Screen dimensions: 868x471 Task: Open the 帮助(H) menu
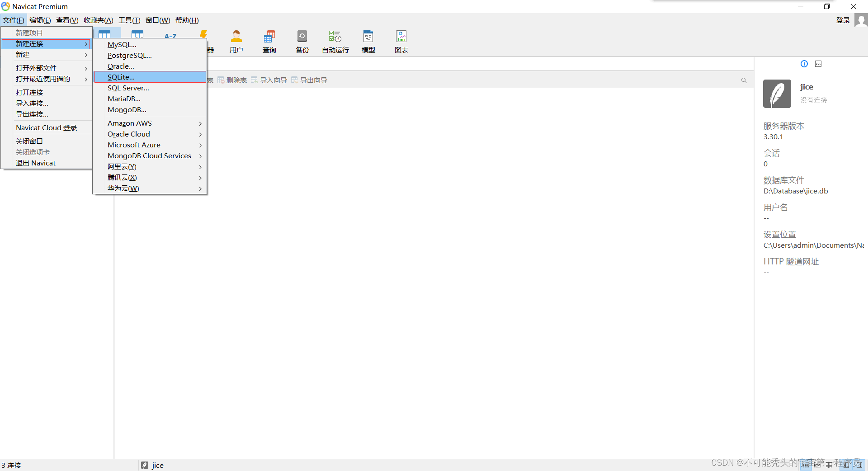187,20
